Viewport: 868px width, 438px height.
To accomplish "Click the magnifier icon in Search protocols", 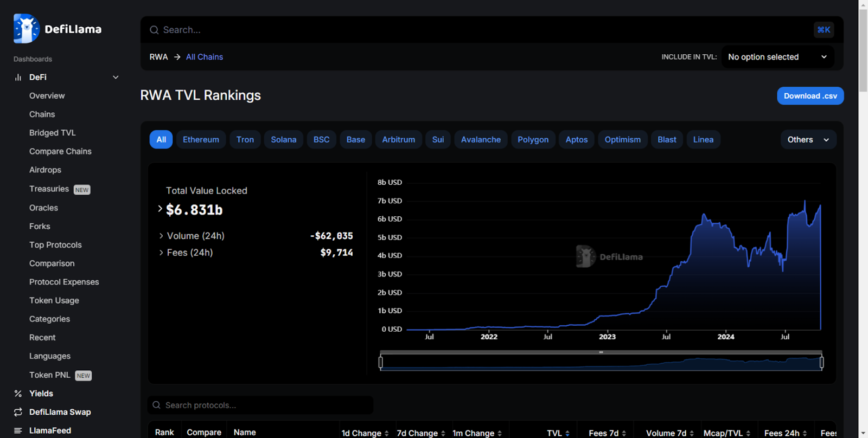I will (x=156, y=405).
